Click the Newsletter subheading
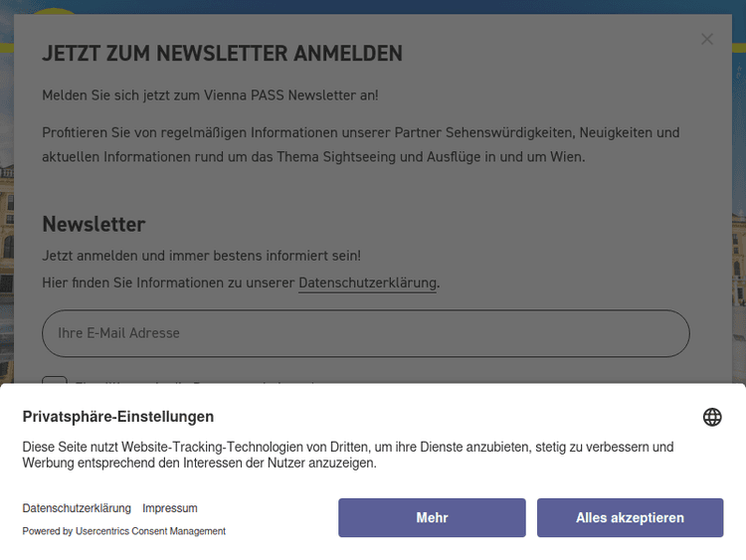The height and width of the screenshot is (560, 746). tap(93, 224)
